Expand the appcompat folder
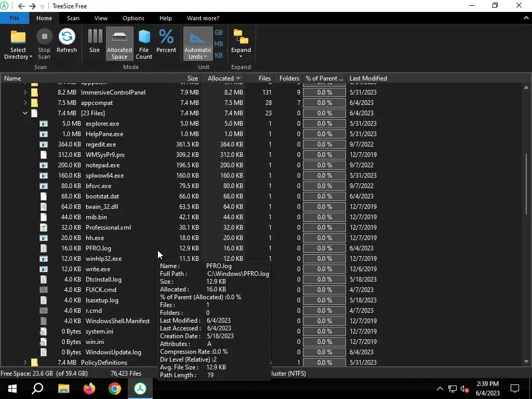This screenshot has height=399, width=532. point(25,102)
